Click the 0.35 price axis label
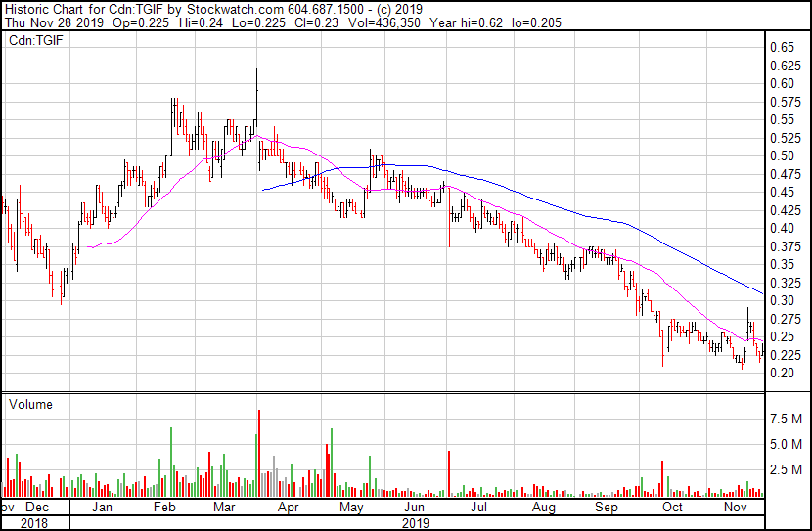The image size is (812, 531). (782, 264)
